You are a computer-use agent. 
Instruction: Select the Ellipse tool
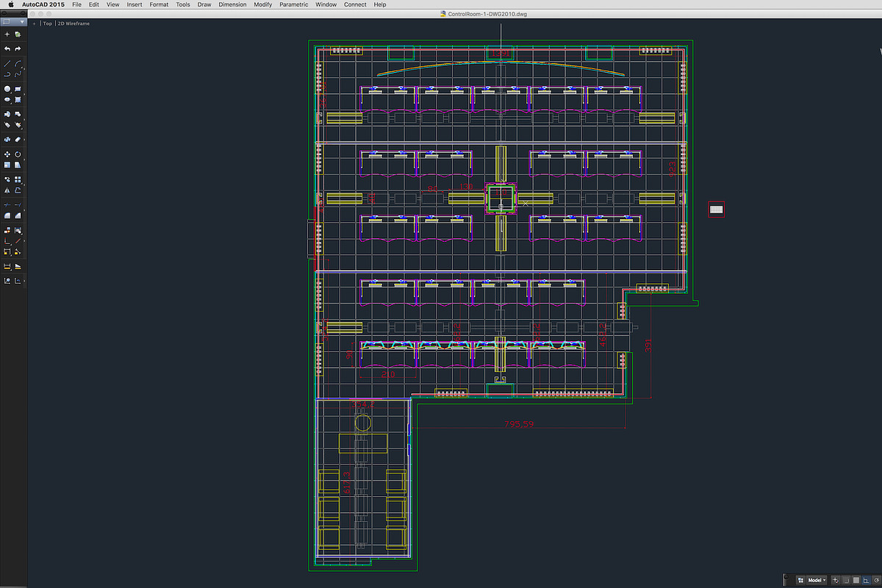[x=7, y=99]
